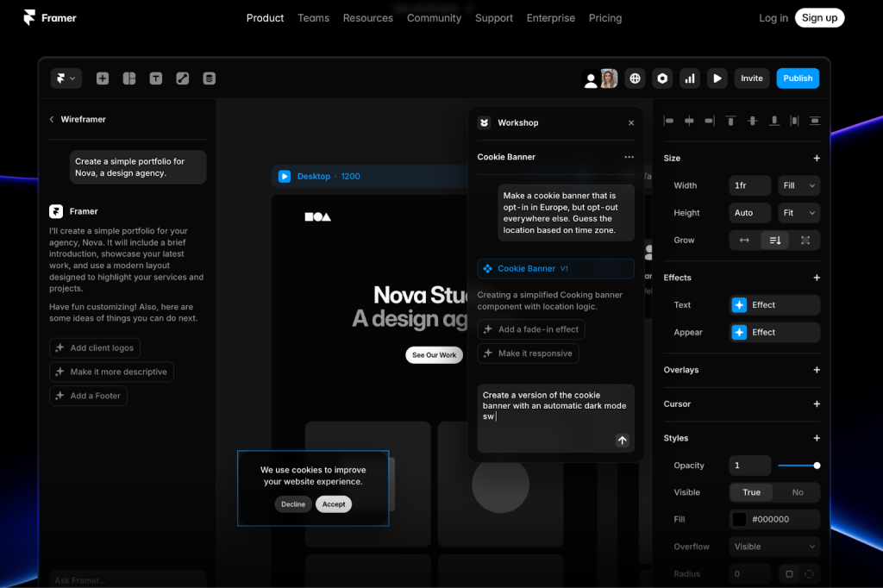Click the Insert plus icon in the editor toolbar

(x=103, y=78)
